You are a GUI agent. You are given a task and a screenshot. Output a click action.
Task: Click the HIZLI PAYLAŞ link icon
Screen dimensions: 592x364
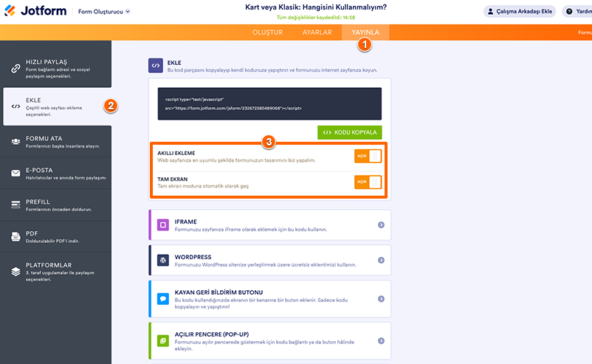pyautogui.click(x=16, y=69)
